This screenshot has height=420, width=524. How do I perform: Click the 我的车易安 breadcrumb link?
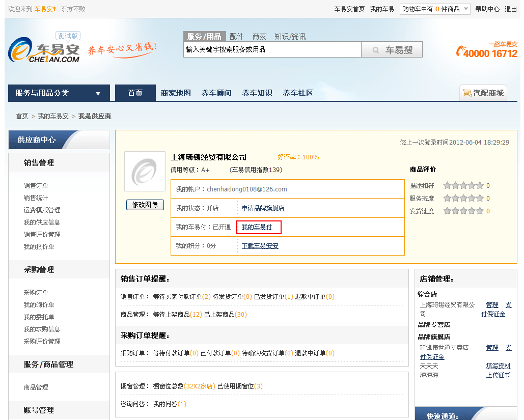[53, 116]
